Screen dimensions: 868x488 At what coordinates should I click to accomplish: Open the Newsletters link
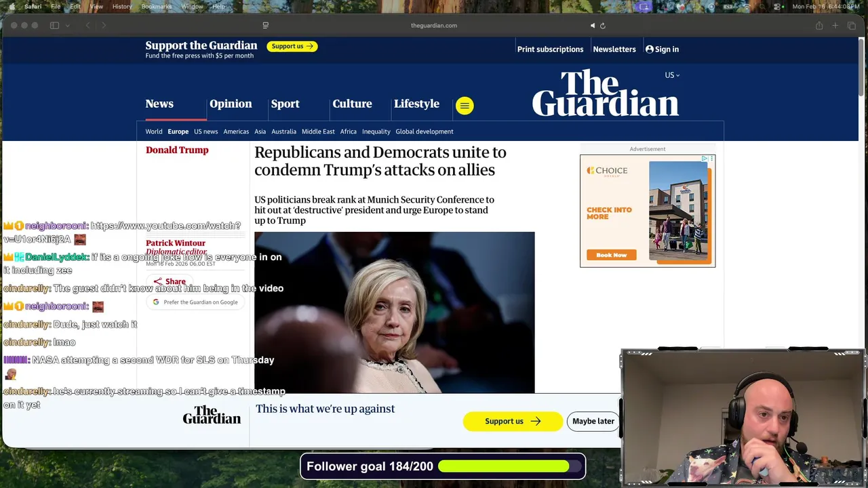[614, 49]
